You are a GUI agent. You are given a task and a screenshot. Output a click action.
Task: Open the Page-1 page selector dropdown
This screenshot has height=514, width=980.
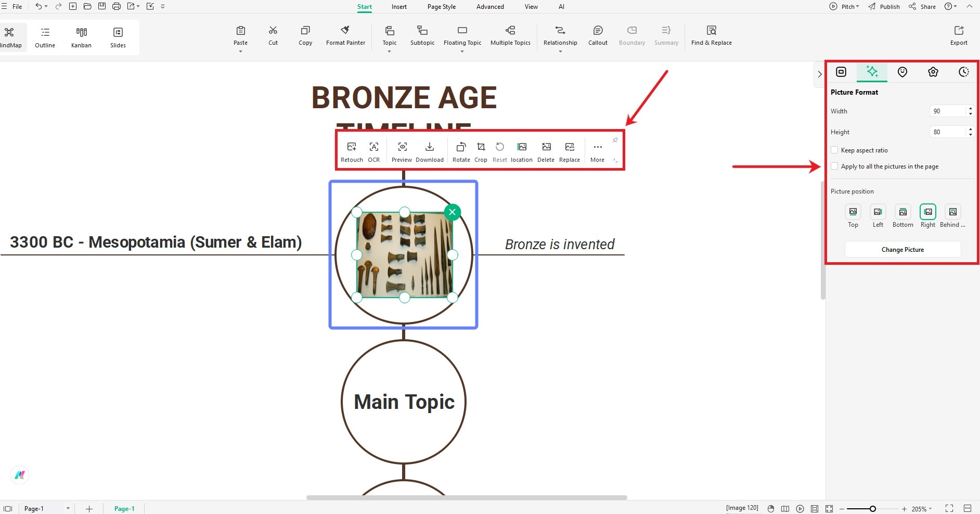click(x=68, y=508)
